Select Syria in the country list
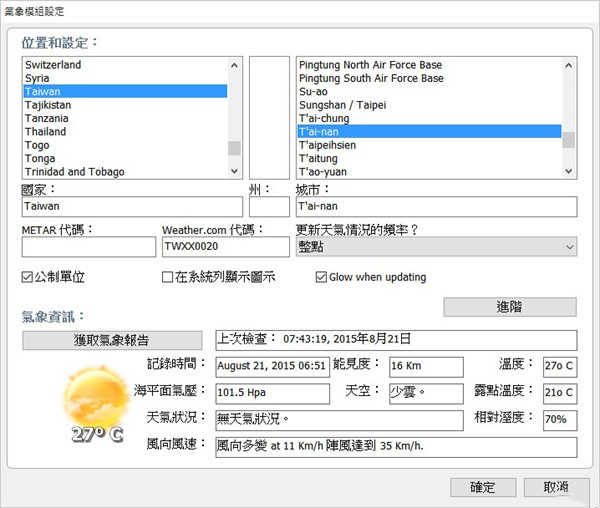This screenshot has width=600, height=508. click(126, 78)
